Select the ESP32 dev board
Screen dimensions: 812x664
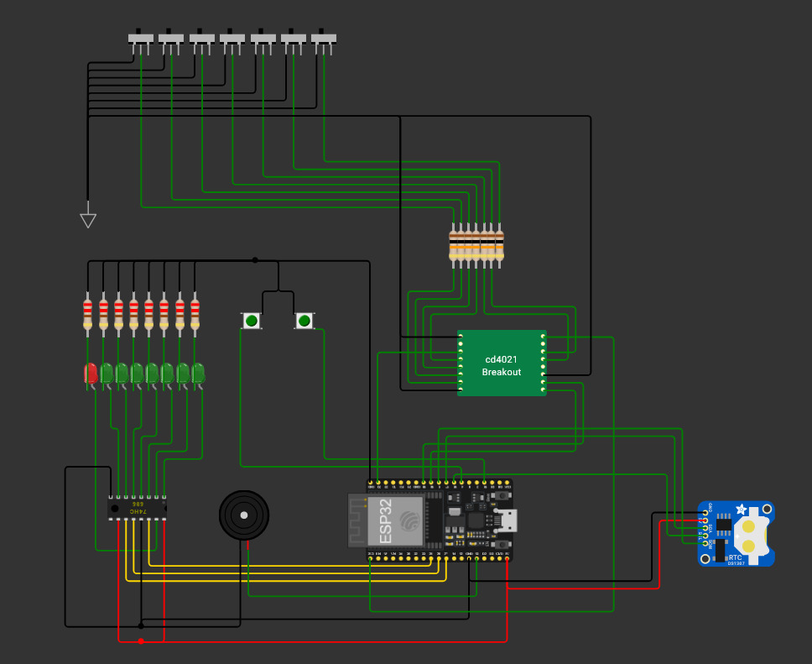431,520
